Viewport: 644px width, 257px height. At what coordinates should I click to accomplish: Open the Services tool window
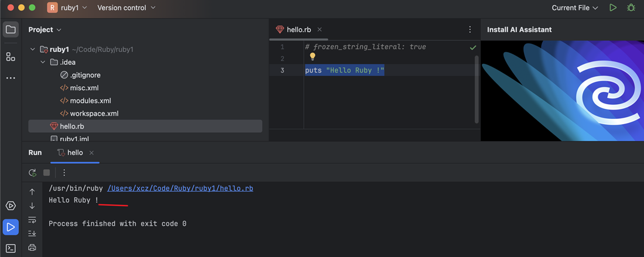coord(11,206)
